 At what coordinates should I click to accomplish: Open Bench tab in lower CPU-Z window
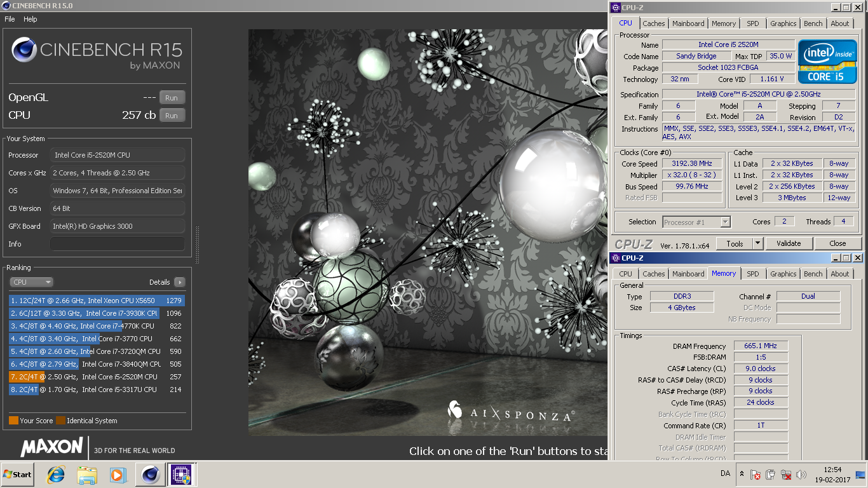pyautogui.click(x=813, y=274)
